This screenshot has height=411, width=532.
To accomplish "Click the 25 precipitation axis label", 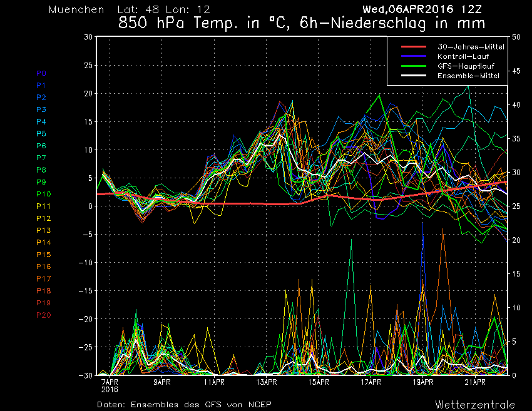I will [x=516, y=206].
